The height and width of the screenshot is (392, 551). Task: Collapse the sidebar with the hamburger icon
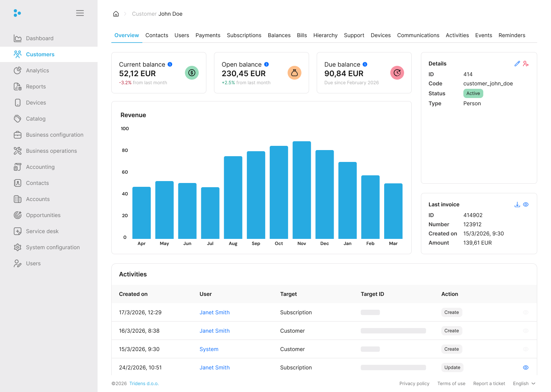click(x=80, y=13)
